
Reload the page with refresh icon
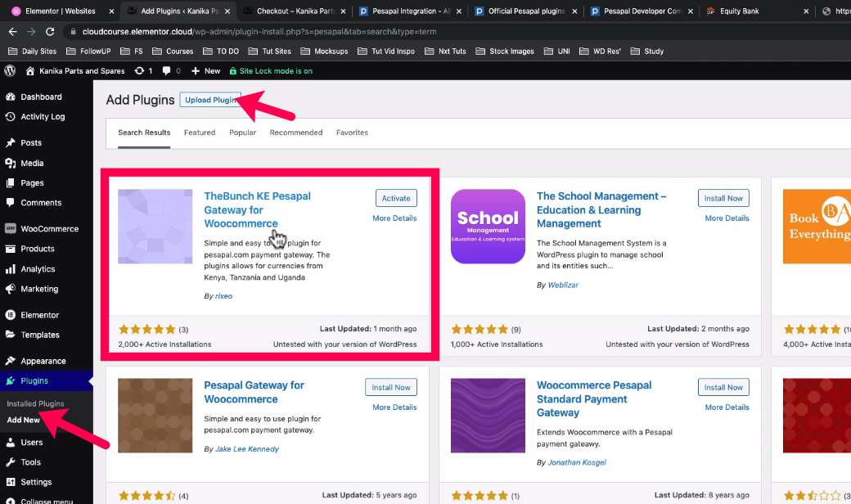pos(50,31)
